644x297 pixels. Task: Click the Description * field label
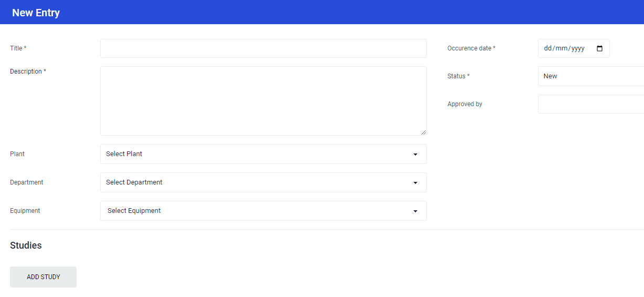pyautogui.click(x=28, y=71)
